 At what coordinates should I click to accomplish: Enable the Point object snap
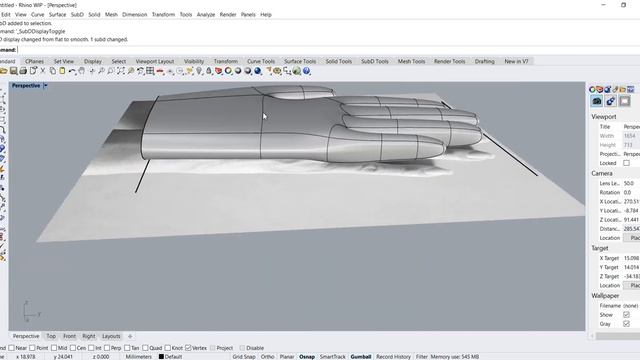(33, 348)
